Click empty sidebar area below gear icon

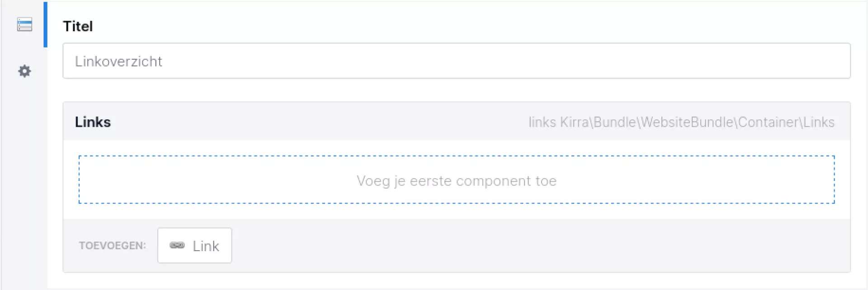(24, 181)
